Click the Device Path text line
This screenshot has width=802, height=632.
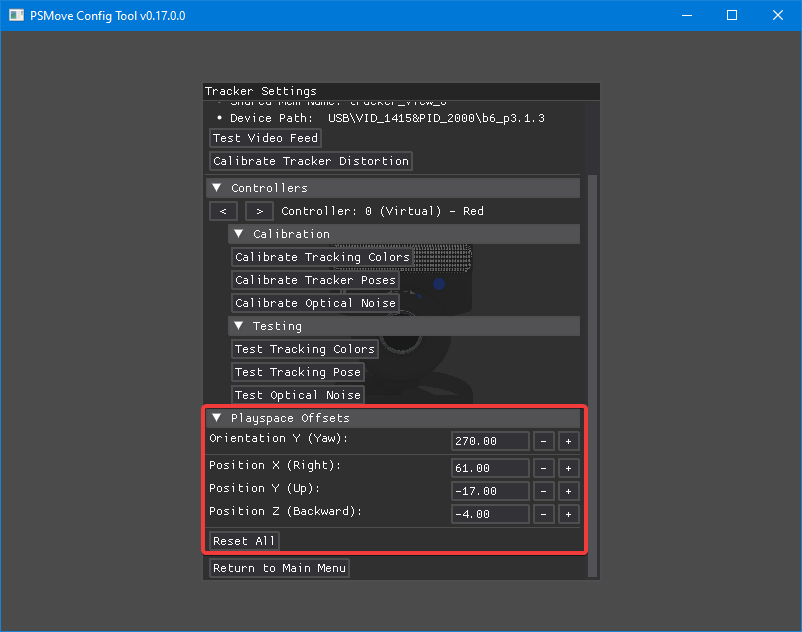[x=381, y=118]
